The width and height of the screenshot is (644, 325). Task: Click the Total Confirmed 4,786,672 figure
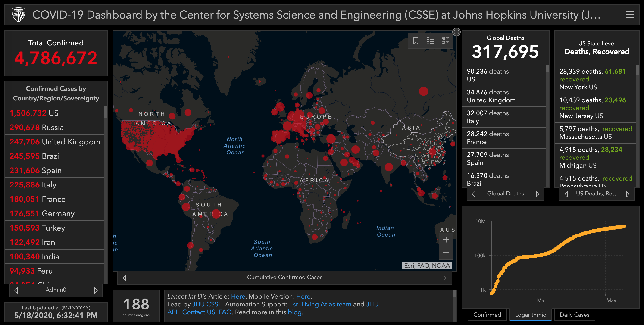(56, 58)
